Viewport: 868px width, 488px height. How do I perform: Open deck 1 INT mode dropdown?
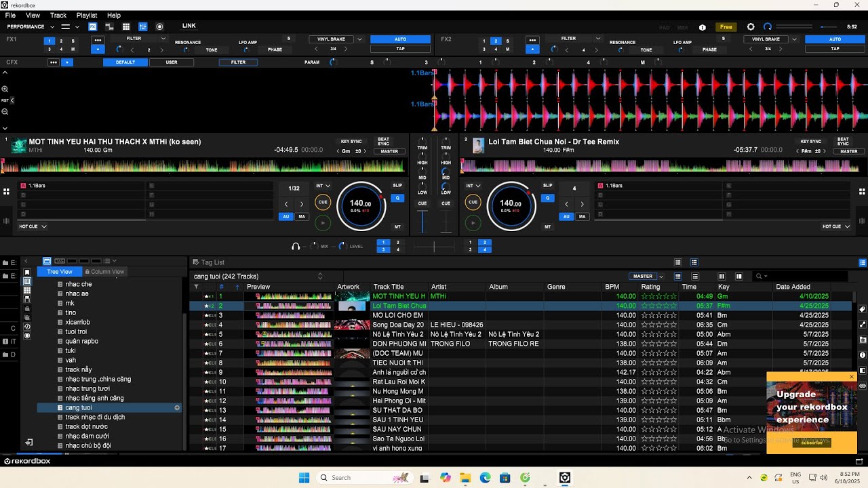pyautogui.click(x=323, y=186)
